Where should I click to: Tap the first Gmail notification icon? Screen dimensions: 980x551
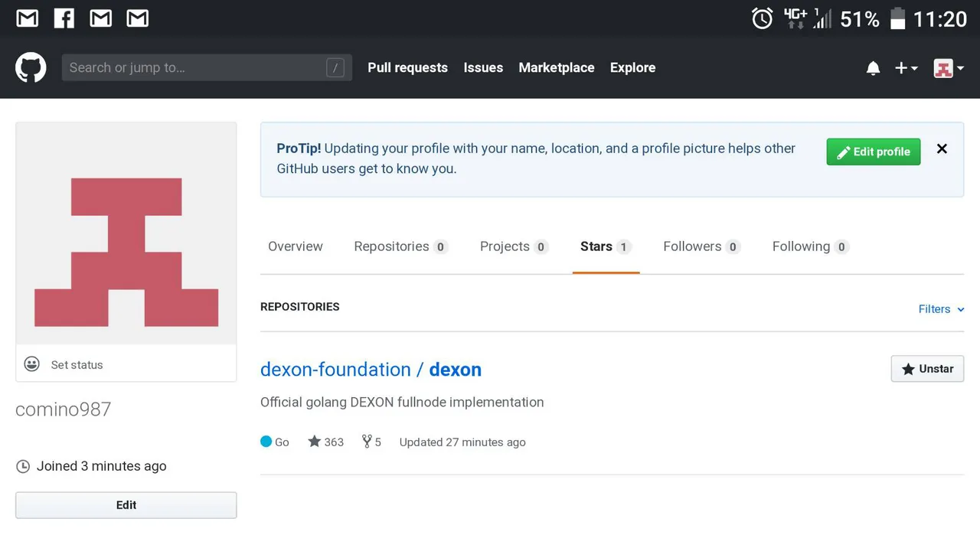(x=28, y=18)
